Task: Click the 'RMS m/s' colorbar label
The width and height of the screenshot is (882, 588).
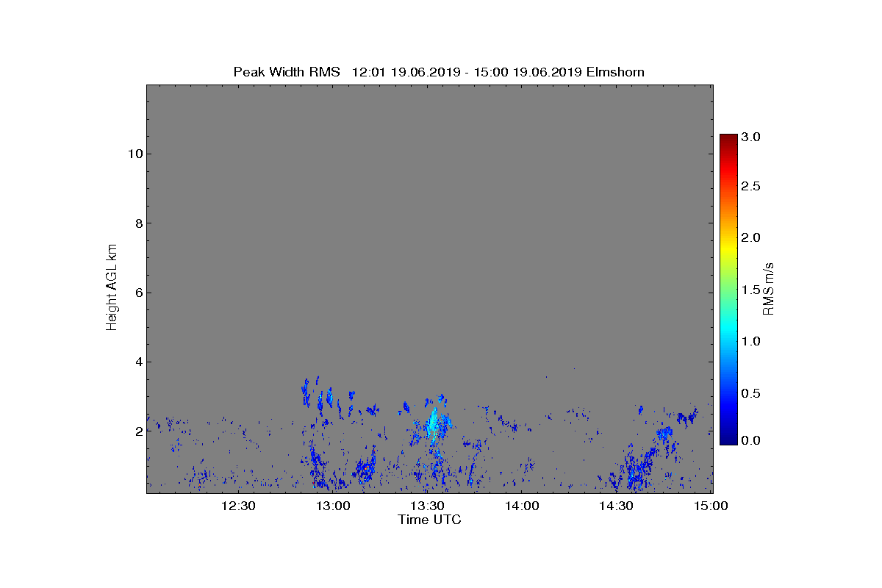Action: tap(768, 289)
